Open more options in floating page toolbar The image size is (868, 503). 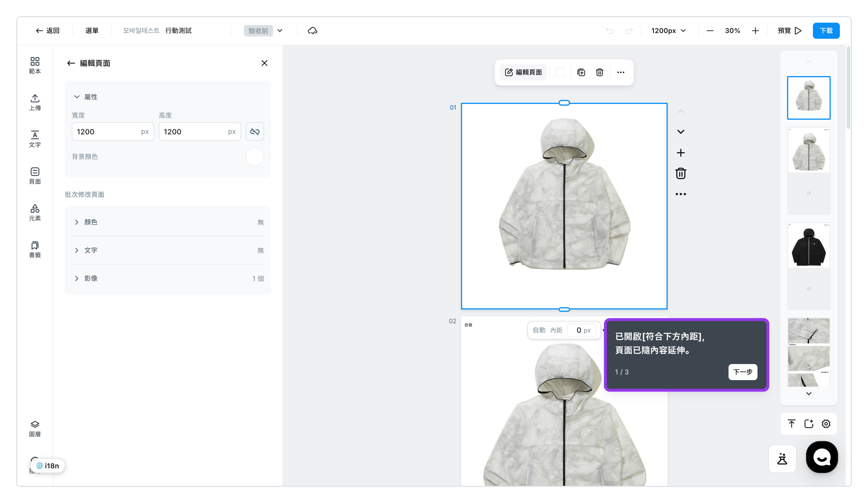[x=621, y=72]
